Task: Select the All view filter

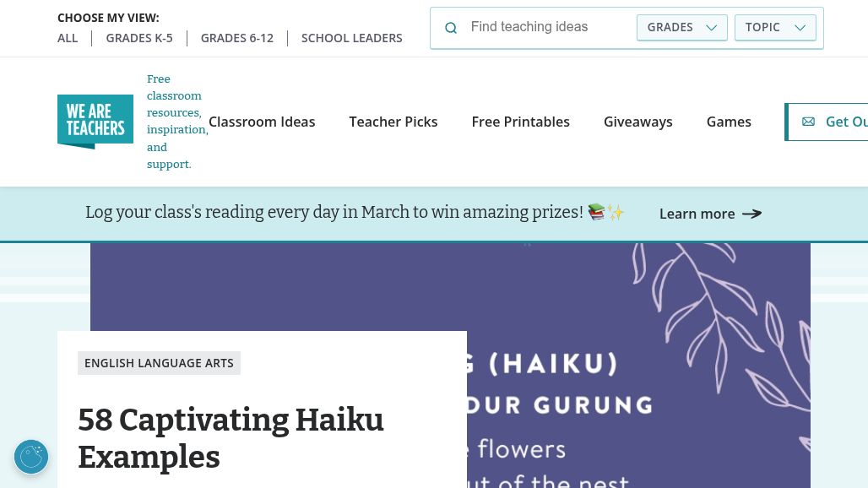Action: [68, 38]
